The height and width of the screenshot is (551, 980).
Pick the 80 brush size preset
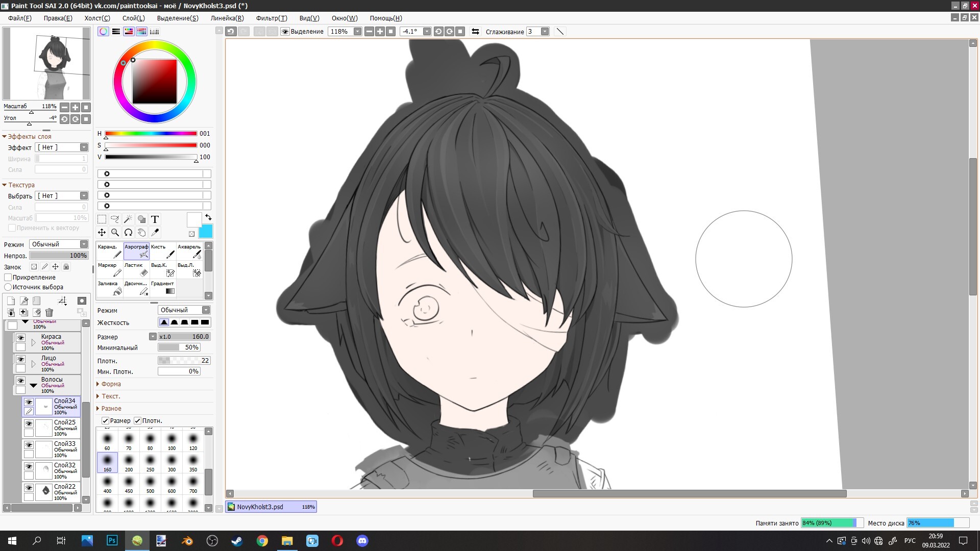[150, 441]
